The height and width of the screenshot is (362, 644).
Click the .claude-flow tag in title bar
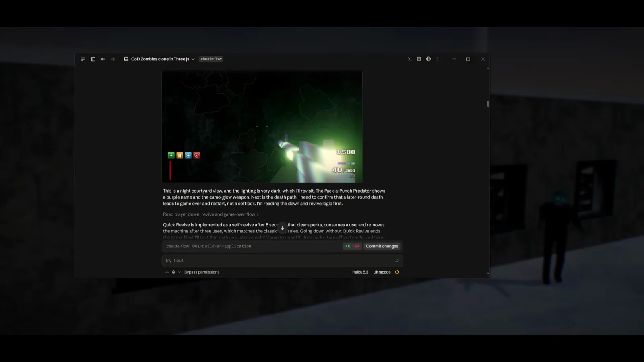click(211, 59)
